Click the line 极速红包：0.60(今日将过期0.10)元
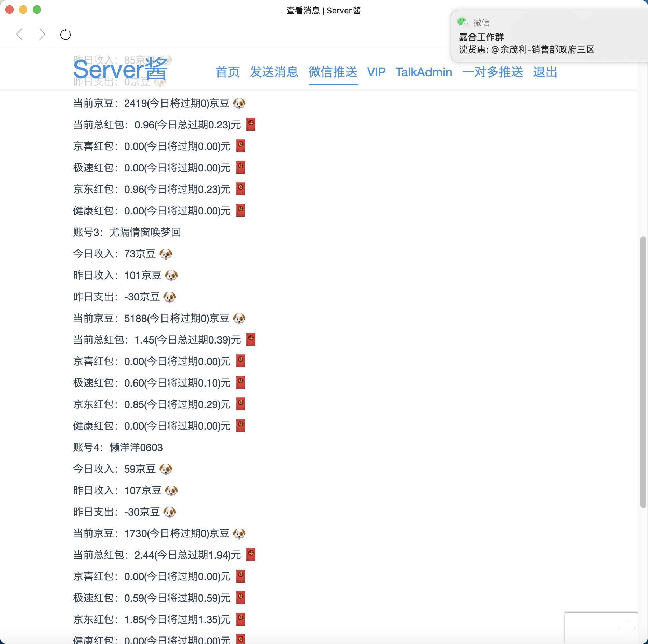The height and width of the screenshot is (644, 648). coord(159,383)
